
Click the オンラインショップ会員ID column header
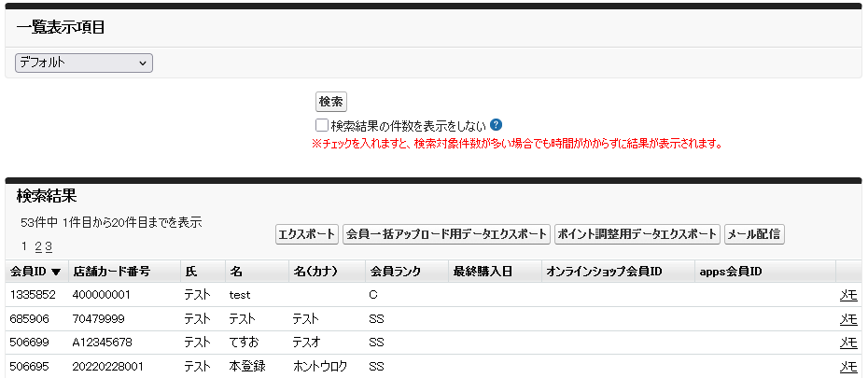coord(605,272)
